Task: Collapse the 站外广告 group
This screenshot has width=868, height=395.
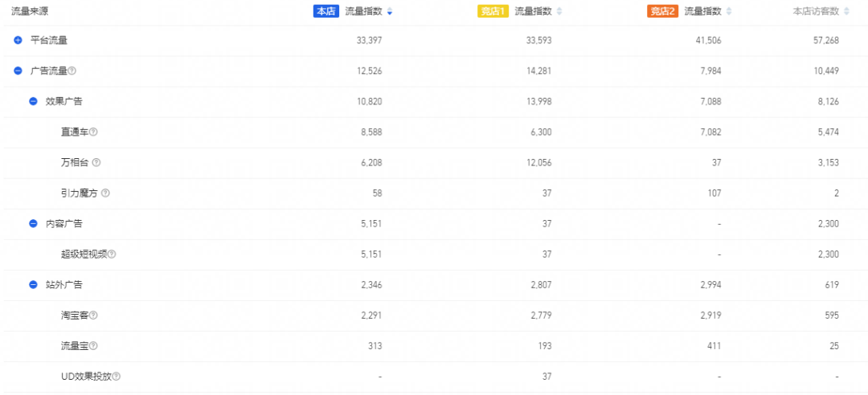Action: point(33,285)
